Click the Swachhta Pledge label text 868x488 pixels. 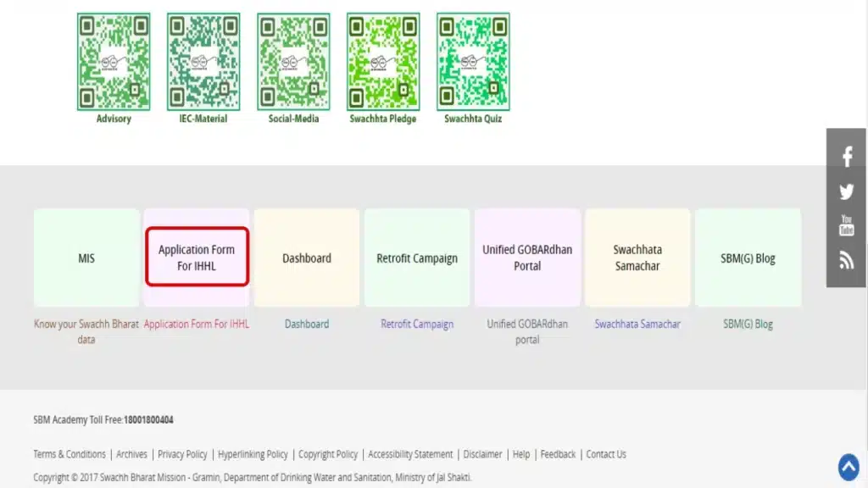tap(383, 119)
